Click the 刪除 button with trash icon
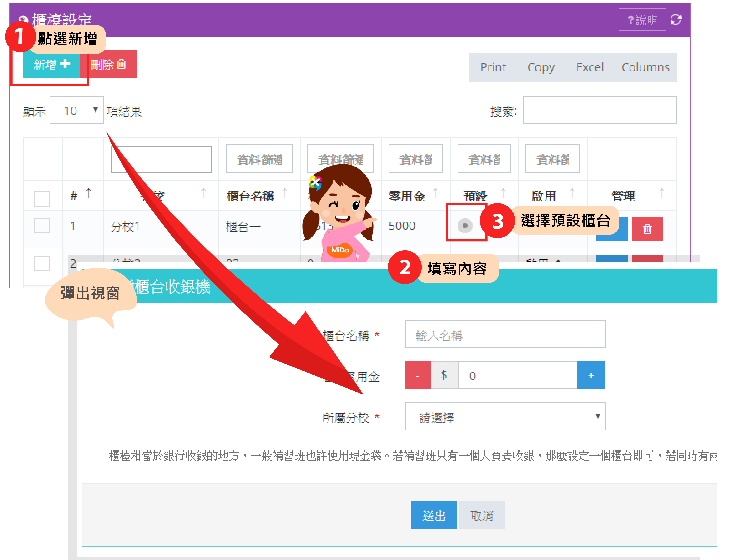 click(x=109, y=64)
